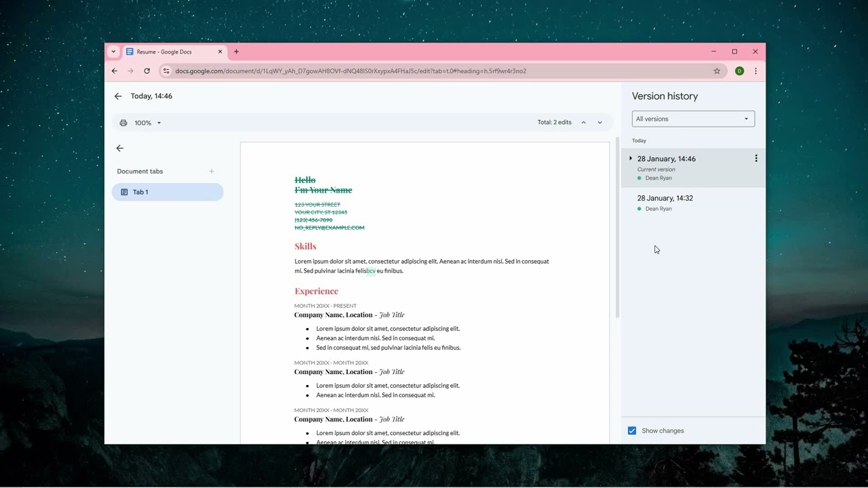The height and width of the screenshot is (488, 868).
Task: Open the All versions dropdown
Action: click(x=693, y=119)
